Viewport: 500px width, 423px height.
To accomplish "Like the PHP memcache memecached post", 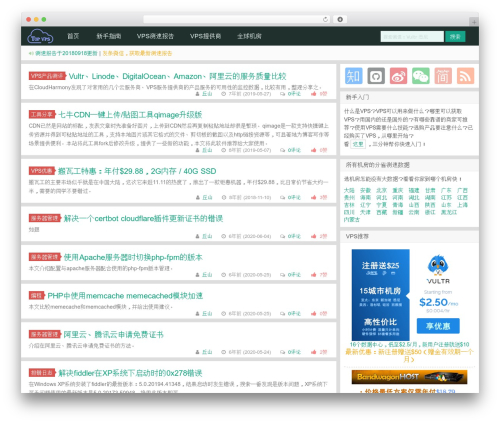I will point(314,314).
